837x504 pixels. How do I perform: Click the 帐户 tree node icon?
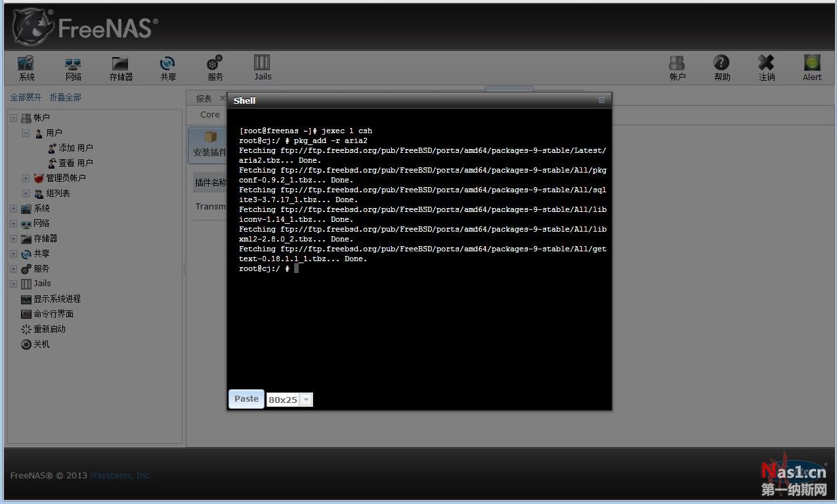point(26,118)
